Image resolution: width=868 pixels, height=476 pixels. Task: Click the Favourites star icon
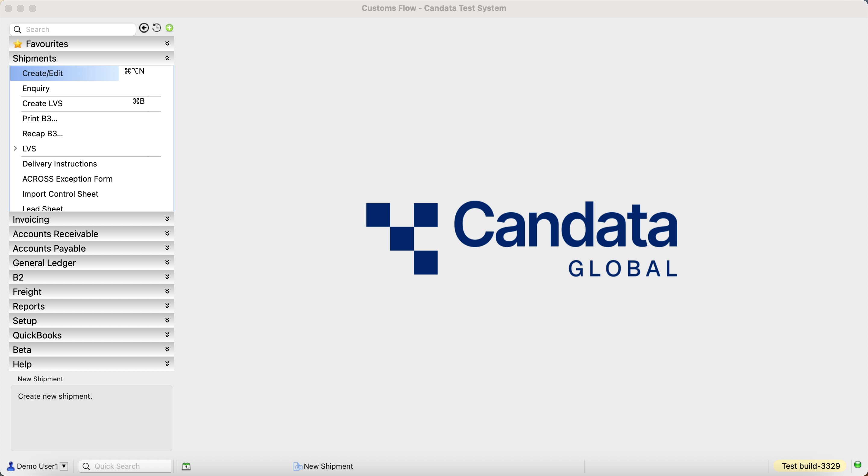[18, 44]
